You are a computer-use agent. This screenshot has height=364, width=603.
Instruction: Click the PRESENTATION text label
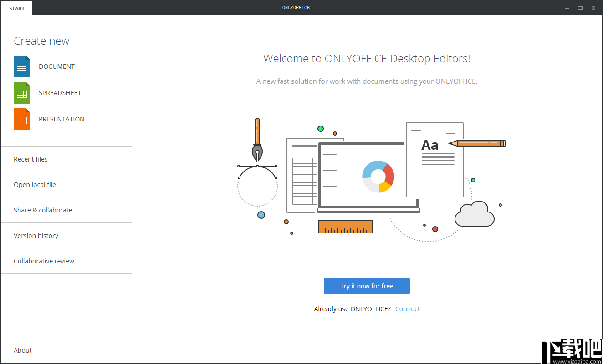click(61, 119)
